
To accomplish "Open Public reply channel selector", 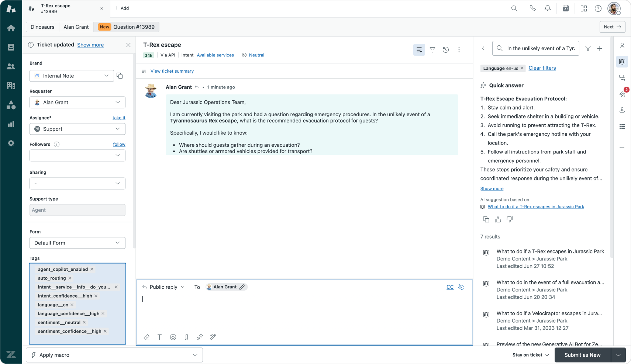I will [163, 287].
